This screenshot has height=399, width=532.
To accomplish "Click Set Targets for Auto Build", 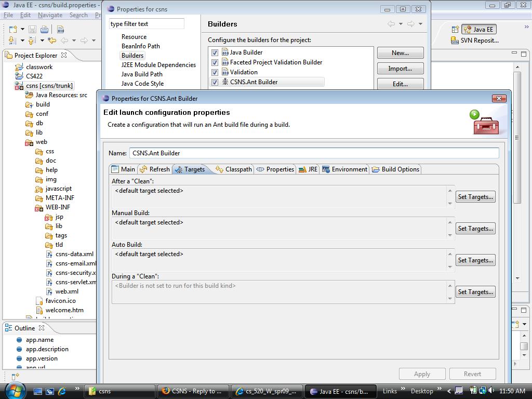I will (475, 260).
